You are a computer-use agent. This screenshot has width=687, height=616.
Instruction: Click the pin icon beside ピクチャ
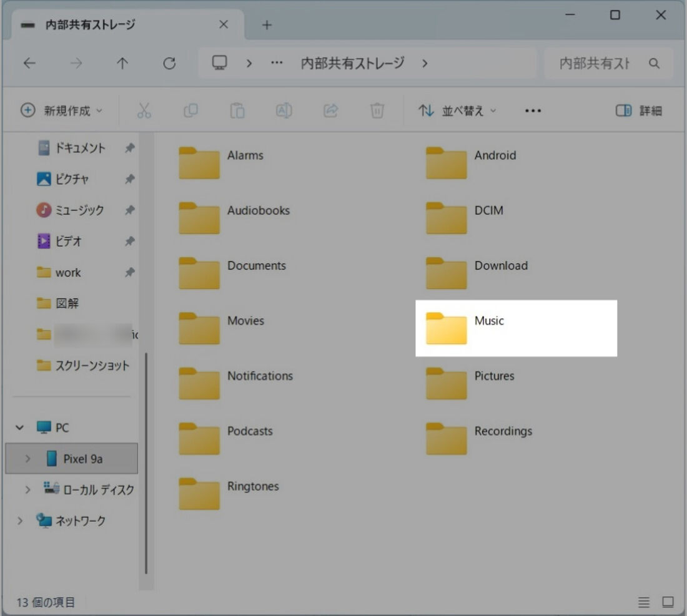(130, 179)
